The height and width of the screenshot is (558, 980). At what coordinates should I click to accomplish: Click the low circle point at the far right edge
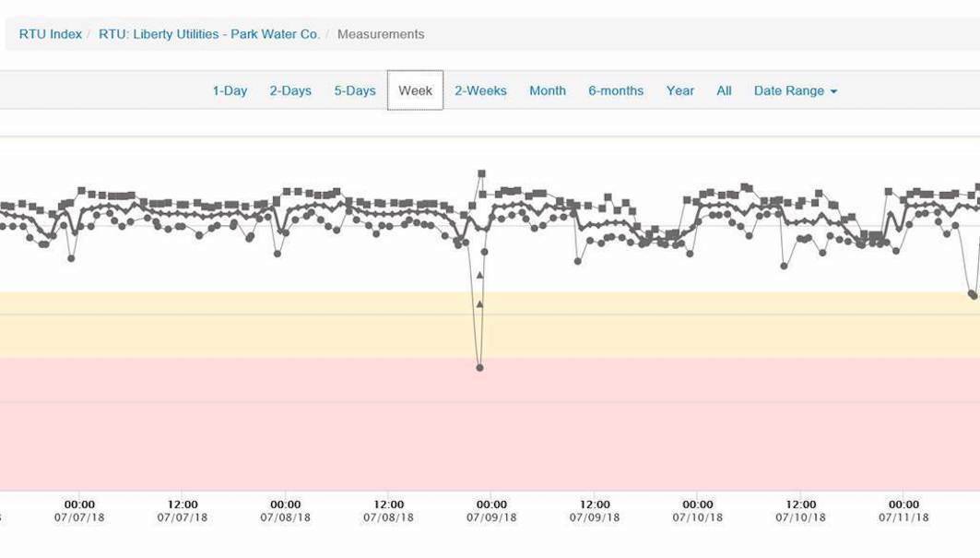click(x=973, y=295)
